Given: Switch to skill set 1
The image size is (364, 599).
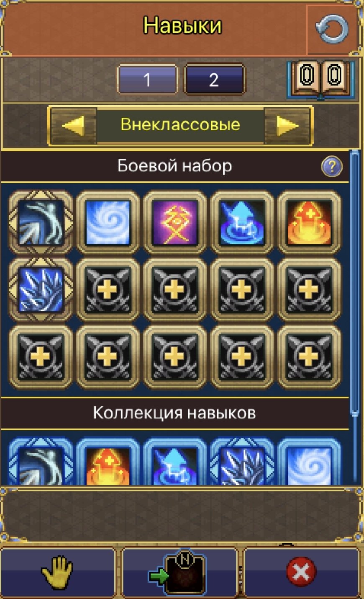Looking at the screenshot, I should tap(147, 79).
